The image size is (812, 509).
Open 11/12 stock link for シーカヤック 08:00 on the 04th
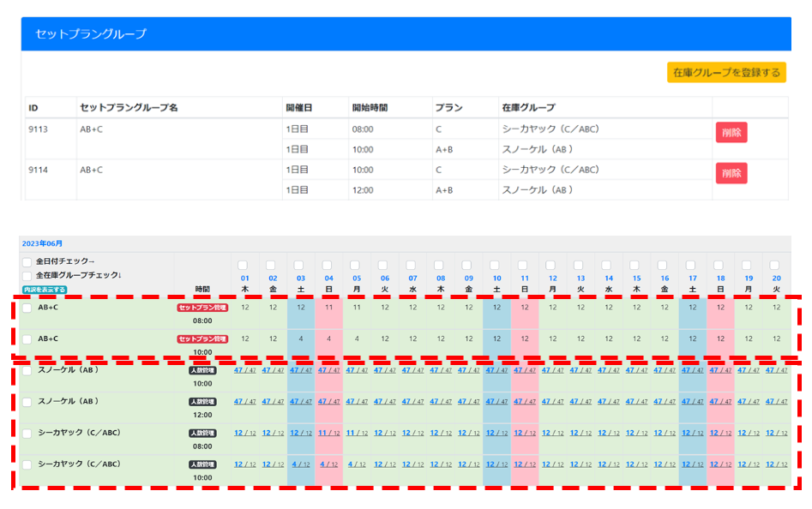pyautogui.click(x=328, y=434)
